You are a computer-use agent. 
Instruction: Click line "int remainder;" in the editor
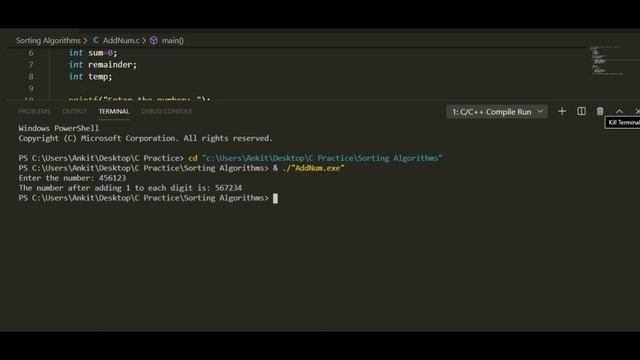coord(102,64)
